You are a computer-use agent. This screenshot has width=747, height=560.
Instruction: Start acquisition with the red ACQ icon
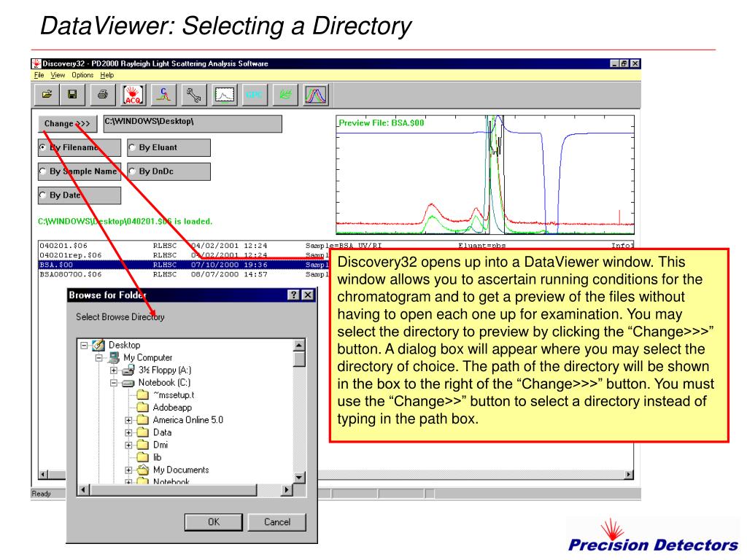(x=133, y=95)
